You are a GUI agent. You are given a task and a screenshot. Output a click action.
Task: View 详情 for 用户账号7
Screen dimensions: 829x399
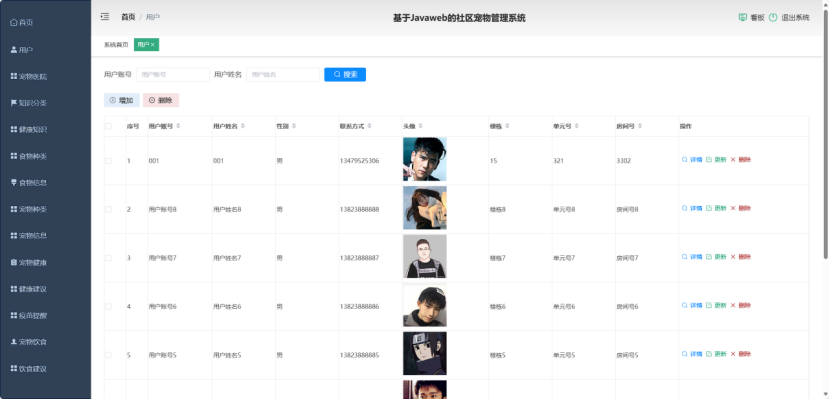(x=692, y=257)
